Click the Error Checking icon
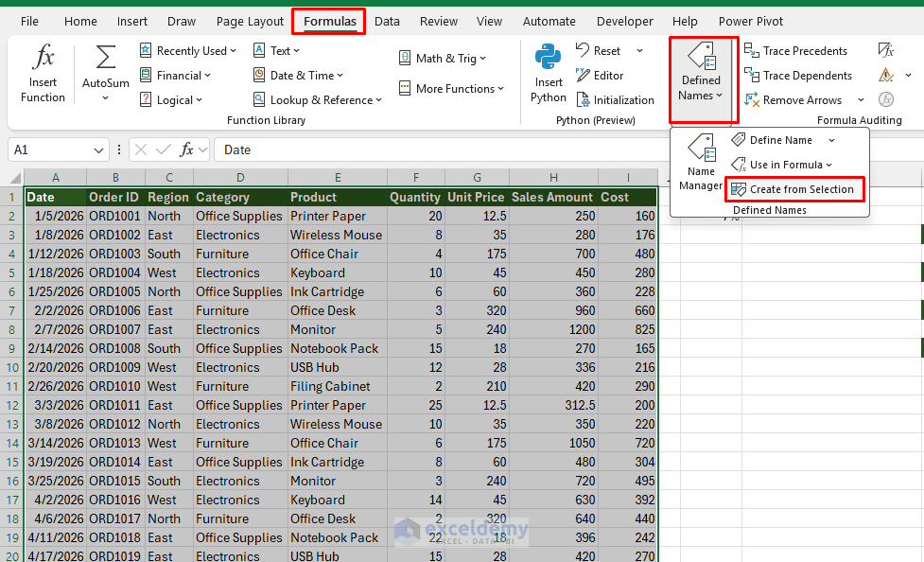924x562 pixels. (x=885, y=76)
